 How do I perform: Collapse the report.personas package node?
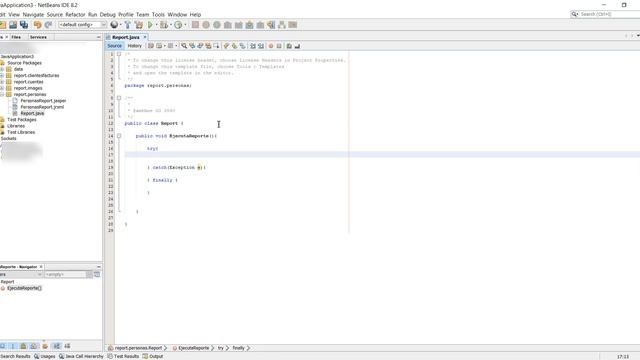pos(2,94)
